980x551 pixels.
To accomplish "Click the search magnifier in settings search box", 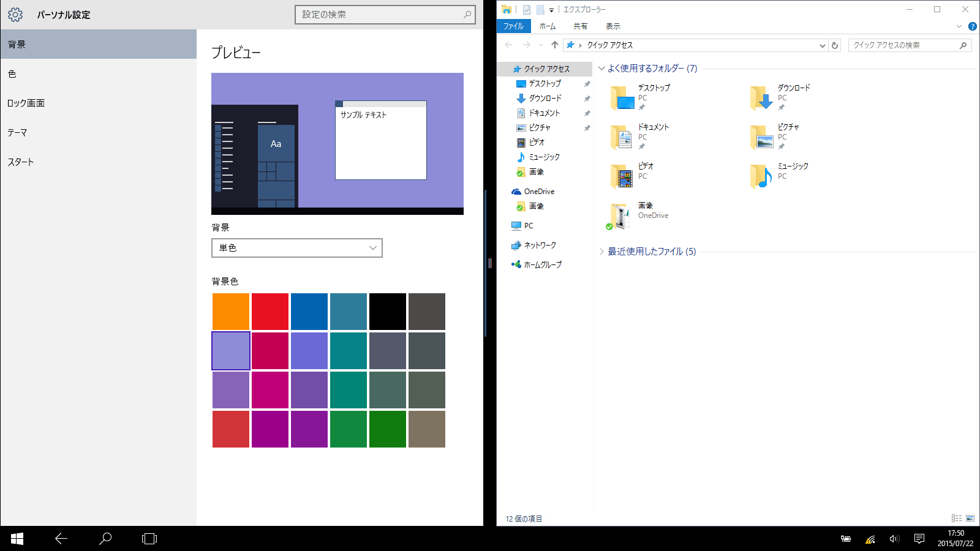I will [467, 15].
